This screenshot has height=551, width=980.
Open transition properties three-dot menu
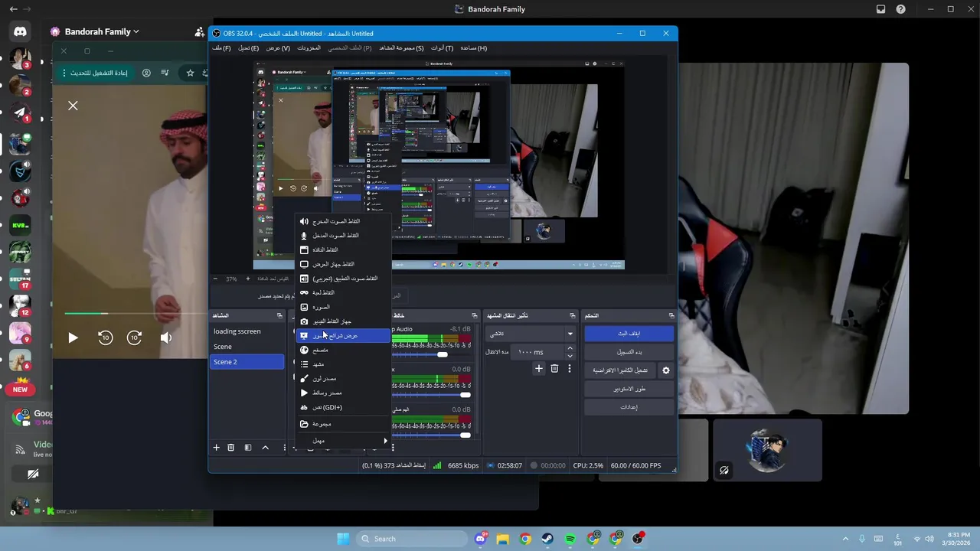click(569, 369)
